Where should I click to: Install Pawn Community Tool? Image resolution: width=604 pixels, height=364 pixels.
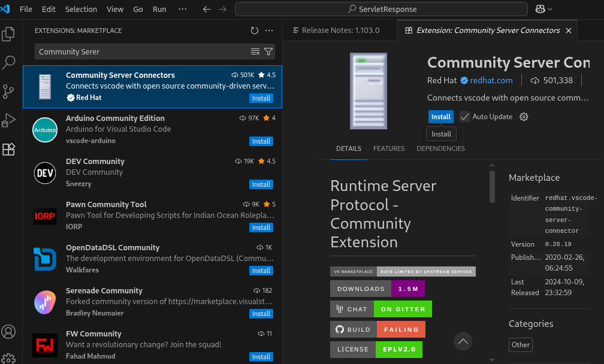click(261, 227)
